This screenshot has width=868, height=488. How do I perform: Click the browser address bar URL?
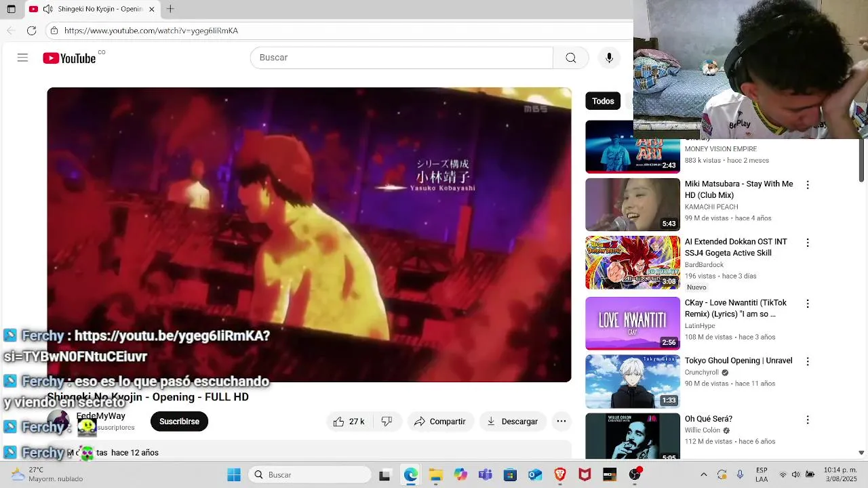click(x=151, y=30)
